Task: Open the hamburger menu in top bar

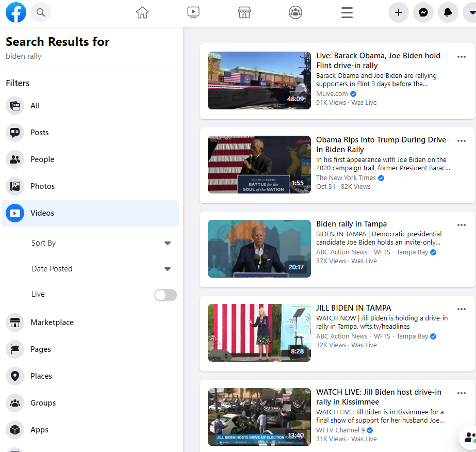Action: (x=347, y=13)
